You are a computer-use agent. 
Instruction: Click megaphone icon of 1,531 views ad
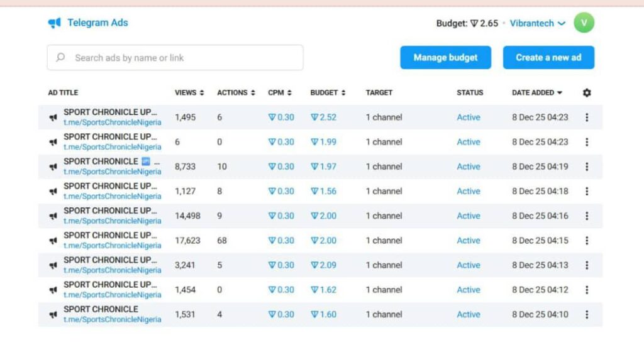pos(53,315)
